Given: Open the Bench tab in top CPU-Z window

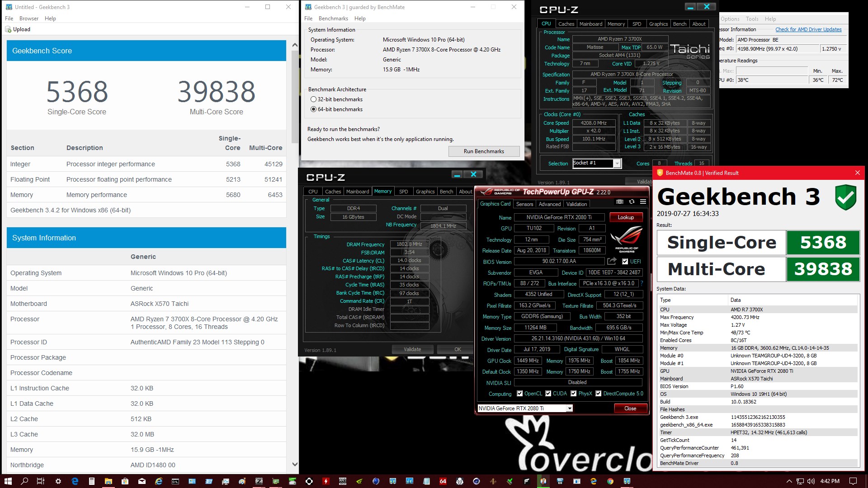Looking at the screenshot, I should [679, 24].
